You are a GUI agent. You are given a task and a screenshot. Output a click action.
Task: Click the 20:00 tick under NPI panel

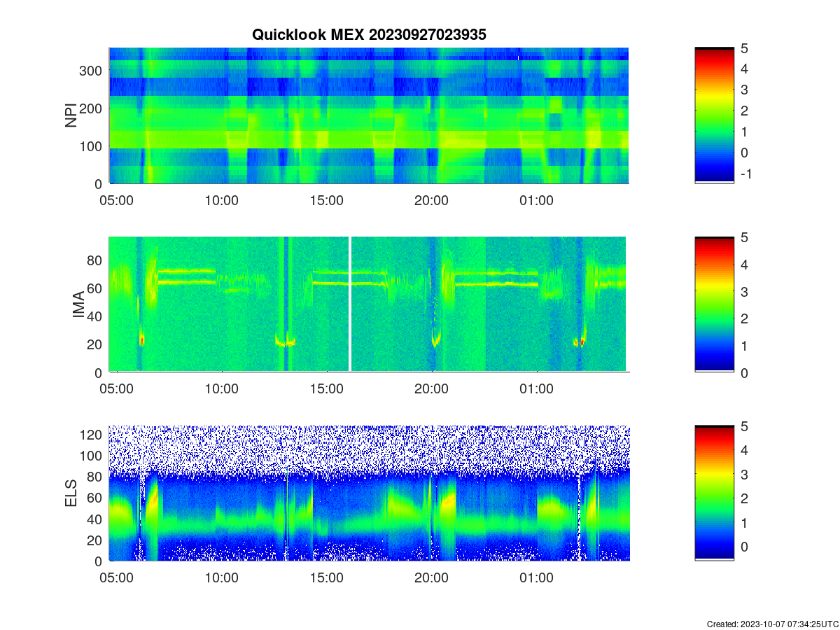point(432,200)
